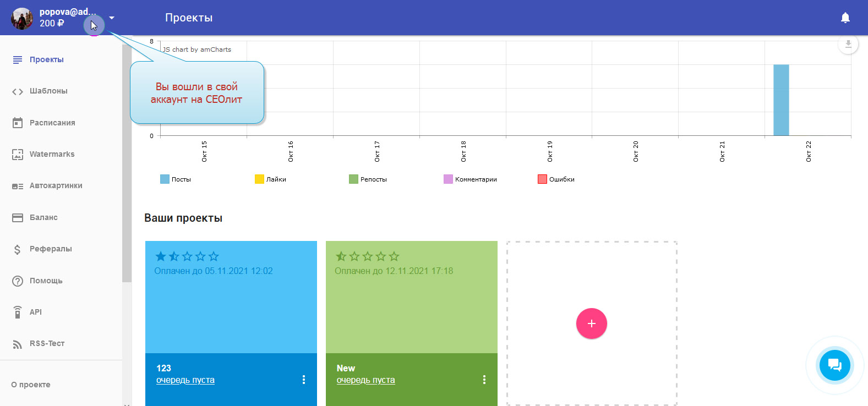Open the three-dot menu of project New
This screenshot has height=406, width=868.
pyautogui.click(x=484, y=380)
